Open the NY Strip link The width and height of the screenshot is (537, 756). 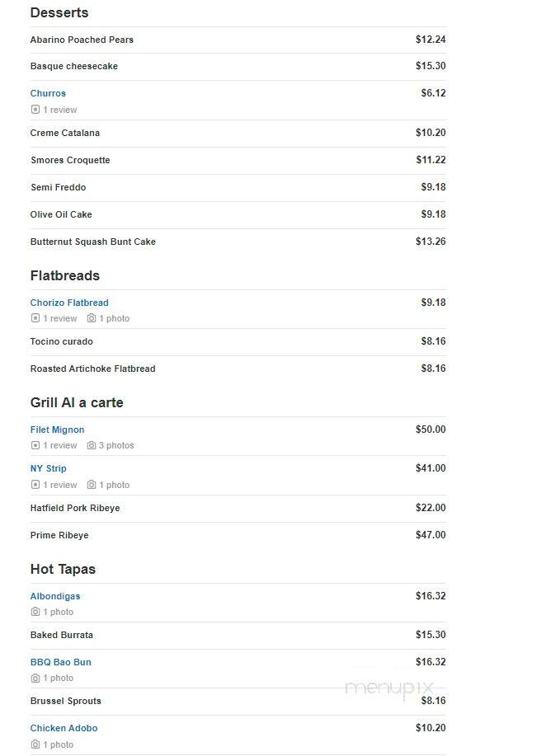(x=48, y=468)
